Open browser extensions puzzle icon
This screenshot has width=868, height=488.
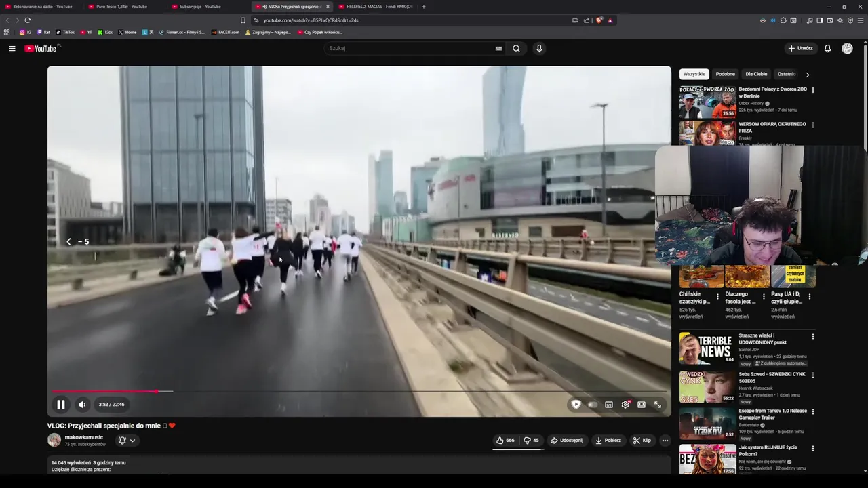[x=783, y=20]
